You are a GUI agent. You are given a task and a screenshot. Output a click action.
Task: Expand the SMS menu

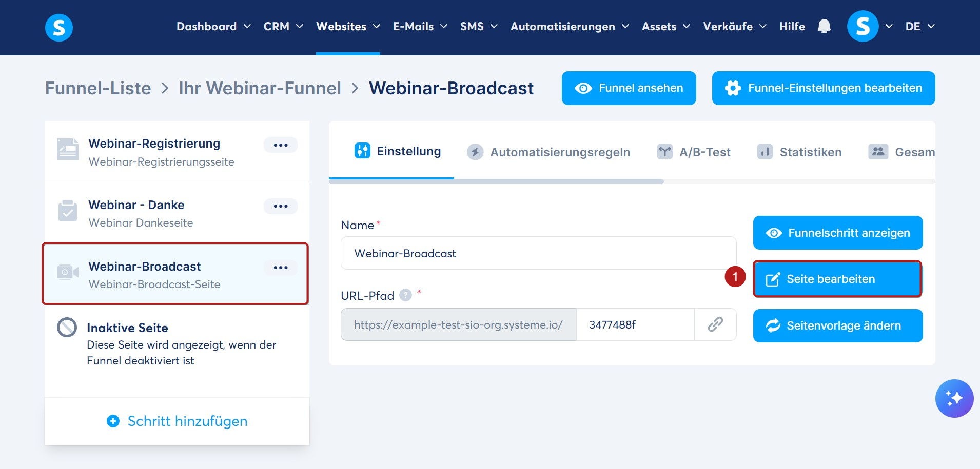pyautogui.click(x=479, y=26)
